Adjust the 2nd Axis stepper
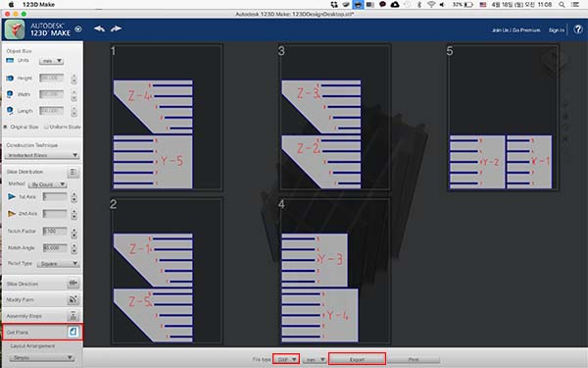588x368 pixels. [73, 214]
